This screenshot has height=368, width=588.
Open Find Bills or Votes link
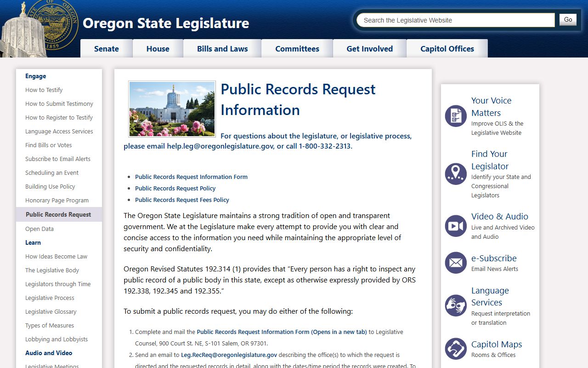49,145
